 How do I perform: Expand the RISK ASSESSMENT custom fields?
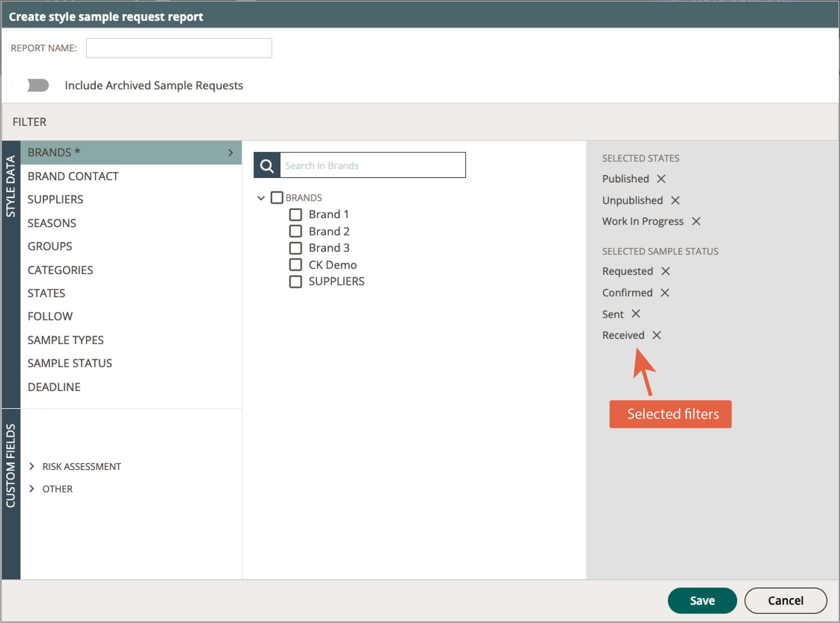pyautogui.click(x=32, y=466)
